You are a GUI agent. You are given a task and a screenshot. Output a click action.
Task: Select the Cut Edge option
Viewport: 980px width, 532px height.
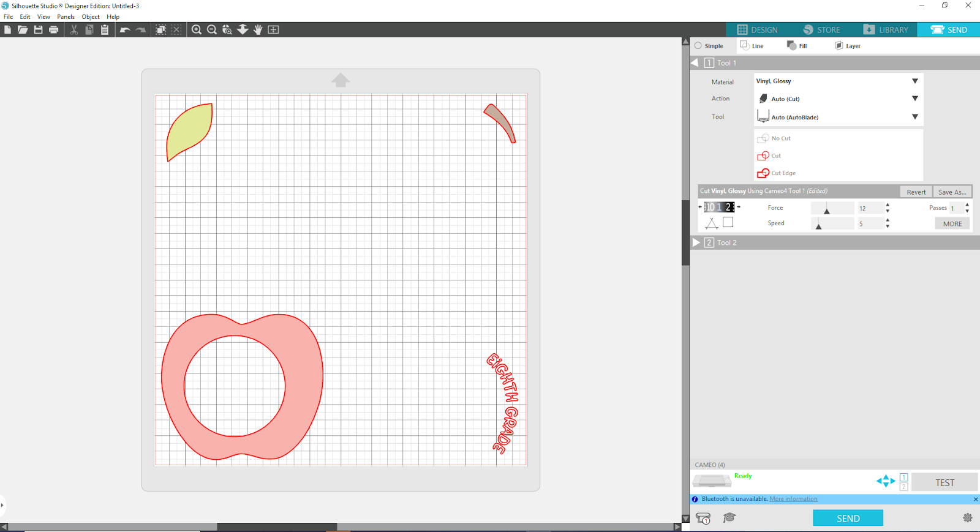tap(777, 173)
